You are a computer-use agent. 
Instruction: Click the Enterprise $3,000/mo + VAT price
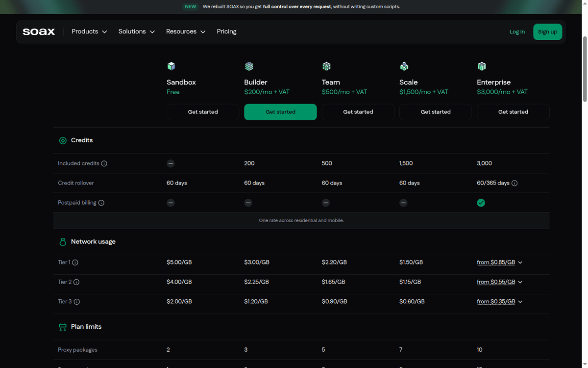point(502,92)
